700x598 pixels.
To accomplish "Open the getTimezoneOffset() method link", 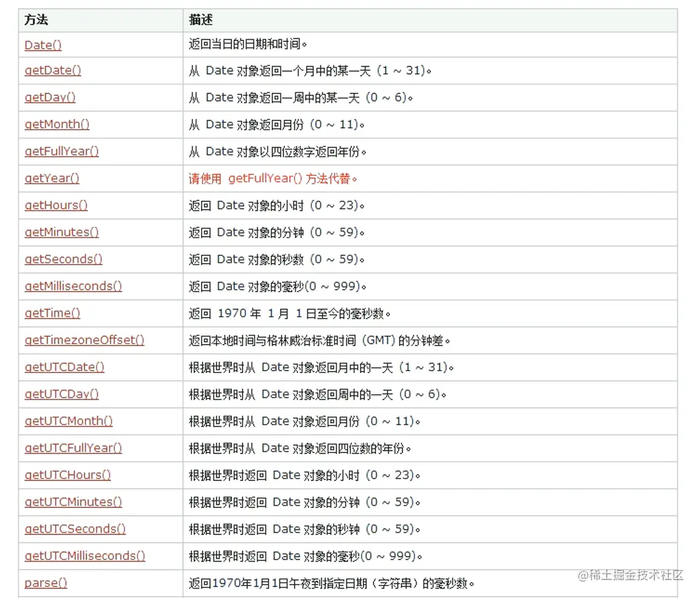I will pyautogui.click(x=85, y=340).
